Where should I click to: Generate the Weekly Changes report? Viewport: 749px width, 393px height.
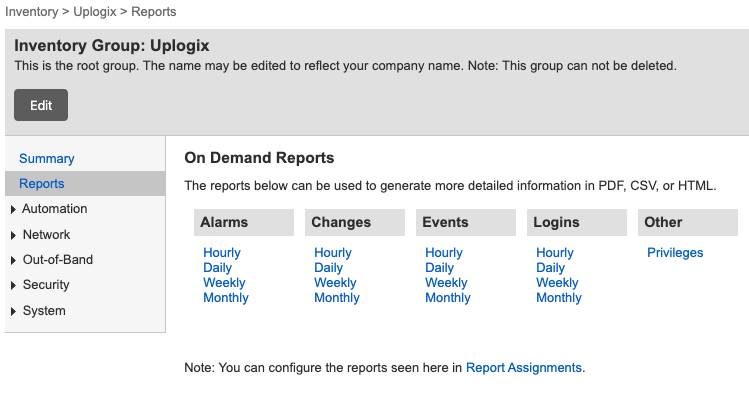[335, 283]
